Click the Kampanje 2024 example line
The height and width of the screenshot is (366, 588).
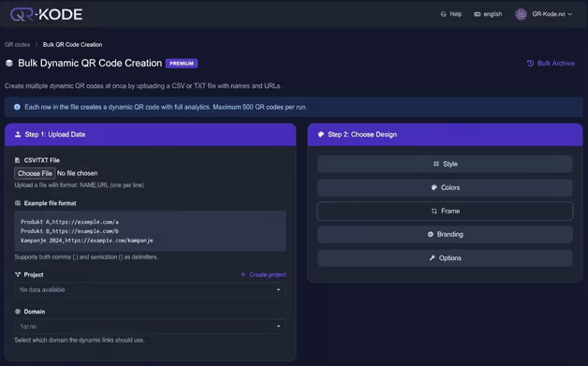[87, 241]
